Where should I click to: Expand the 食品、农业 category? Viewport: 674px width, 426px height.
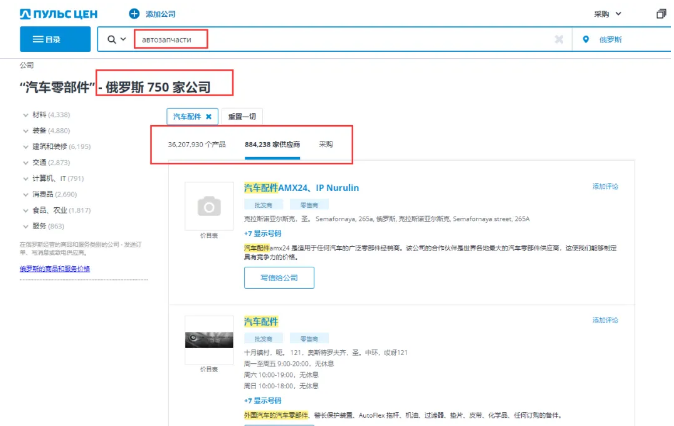click(x=57, y=210)
